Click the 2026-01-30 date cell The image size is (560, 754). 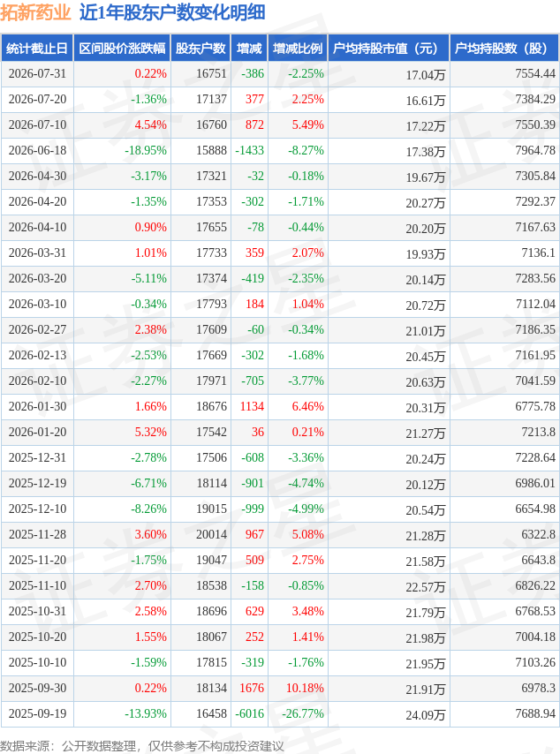[x=37, y=406]
